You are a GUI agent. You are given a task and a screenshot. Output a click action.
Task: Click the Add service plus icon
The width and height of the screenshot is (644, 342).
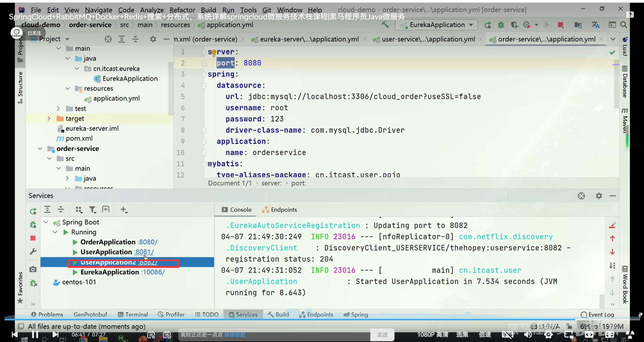click(124, 209)
